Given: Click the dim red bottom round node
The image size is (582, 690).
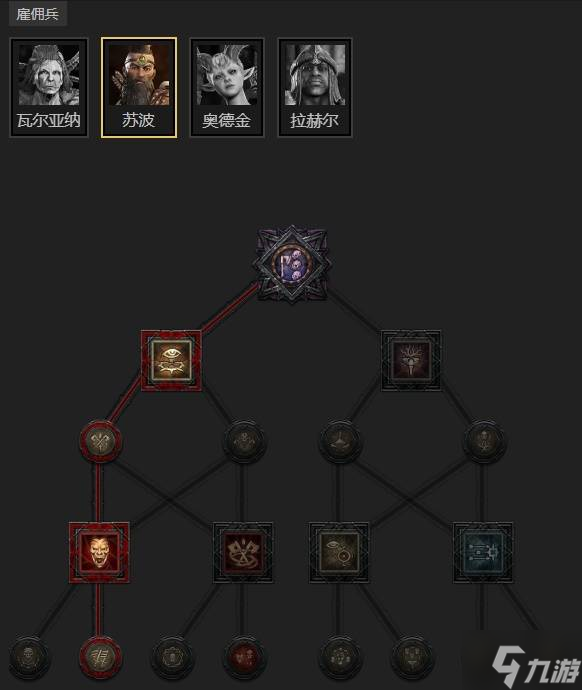Looking at the screenshot, I should tap(244, 657).
